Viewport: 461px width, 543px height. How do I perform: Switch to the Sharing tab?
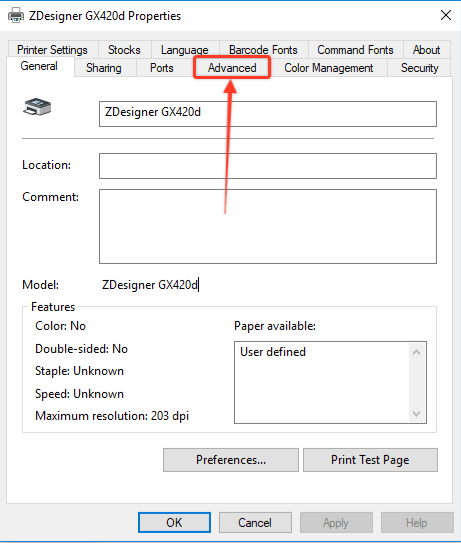(x=104, y=68)
